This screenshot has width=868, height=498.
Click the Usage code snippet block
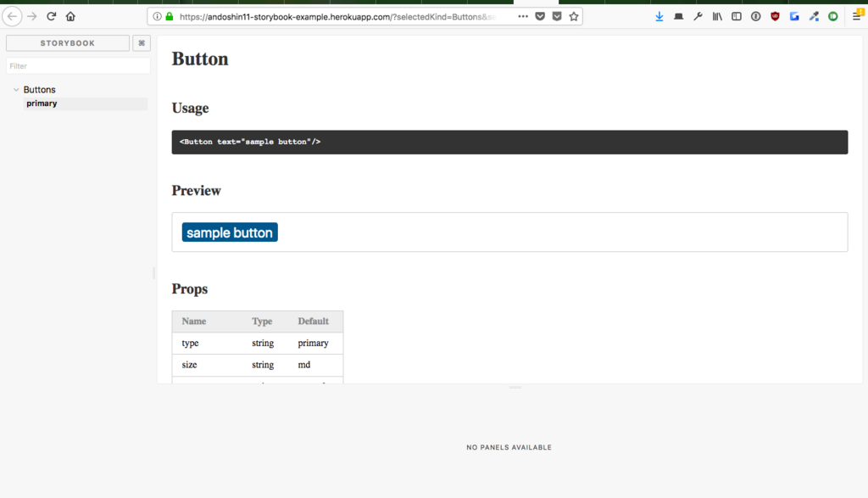pyautogui.click(x=509, y=143)
